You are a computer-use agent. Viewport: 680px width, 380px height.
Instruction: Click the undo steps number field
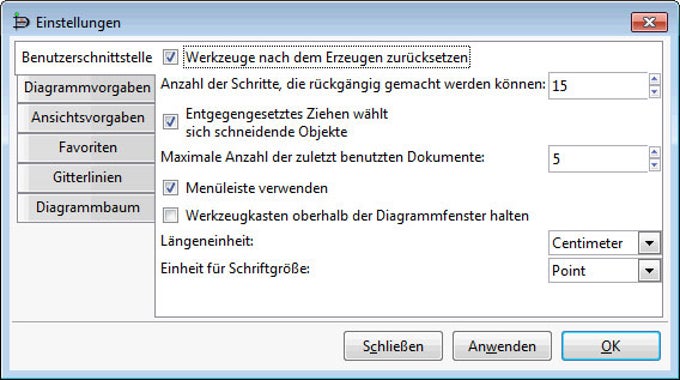tap(598, 86)
